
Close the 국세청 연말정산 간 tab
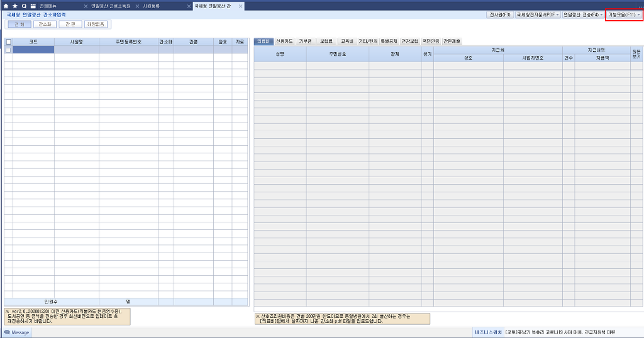tap(241, 6)
